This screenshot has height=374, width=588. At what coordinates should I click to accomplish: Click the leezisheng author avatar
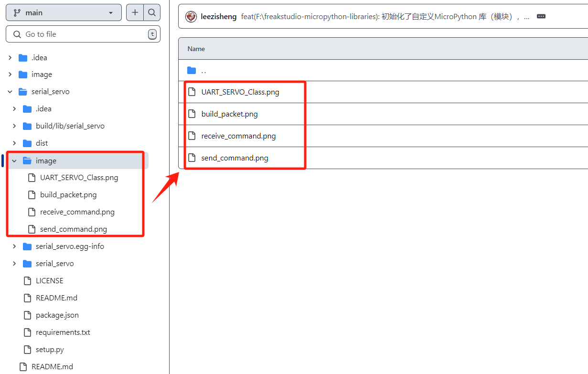coord(191,17)
